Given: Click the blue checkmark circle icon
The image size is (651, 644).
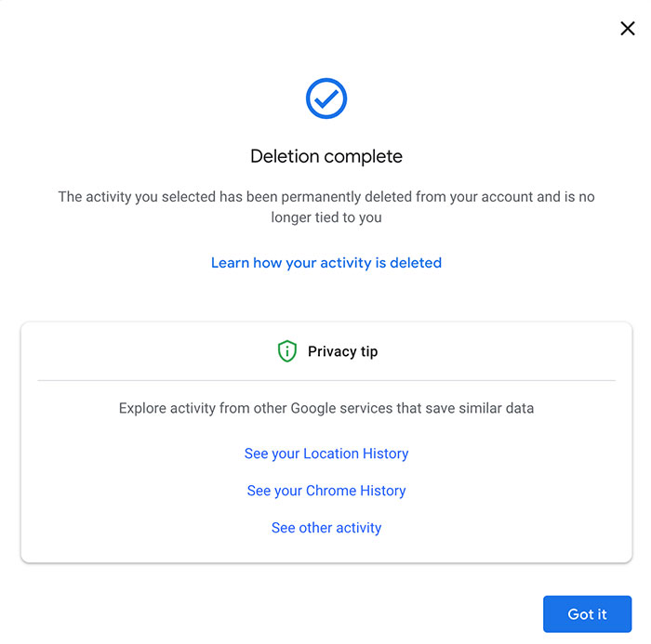Looking at the screenshot, I should pos(326,99).
